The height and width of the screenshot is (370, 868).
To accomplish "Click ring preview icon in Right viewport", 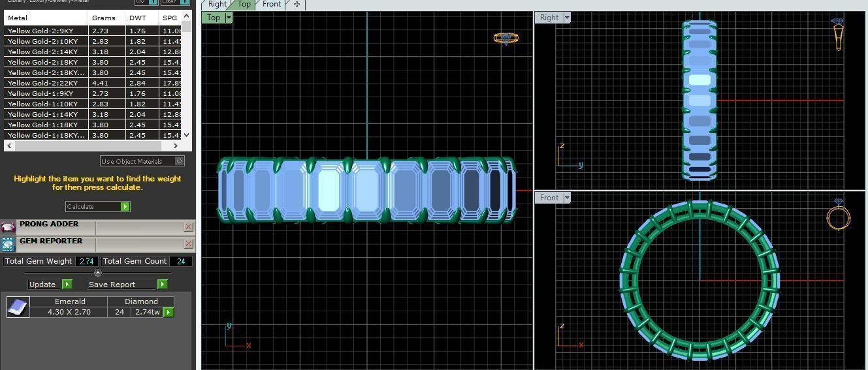I will pos(838,35).
